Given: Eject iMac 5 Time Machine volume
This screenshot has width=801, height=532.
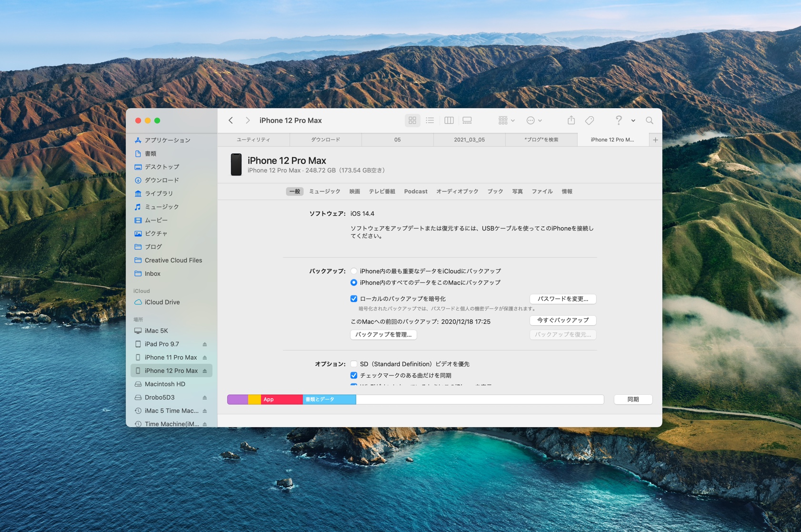Looking at the screenshot, I should coord(205,411).
